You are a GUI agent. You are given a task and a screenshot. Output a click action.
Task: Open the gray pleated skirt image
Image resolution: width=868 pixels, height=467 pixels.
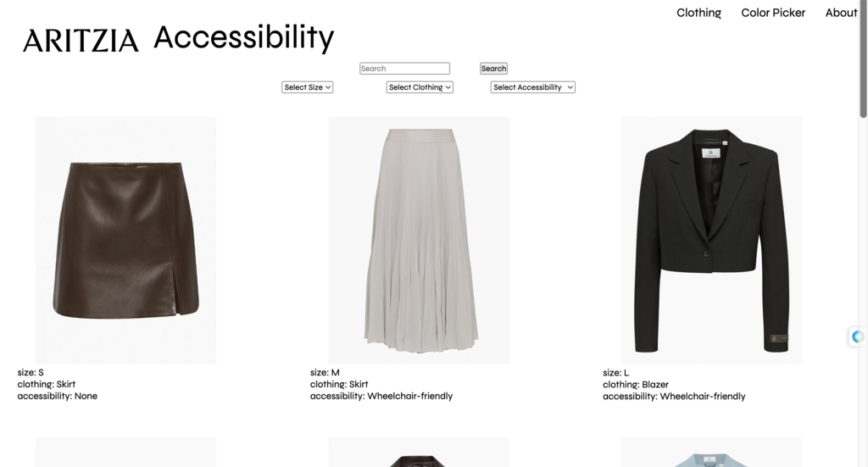coord(419,240)
